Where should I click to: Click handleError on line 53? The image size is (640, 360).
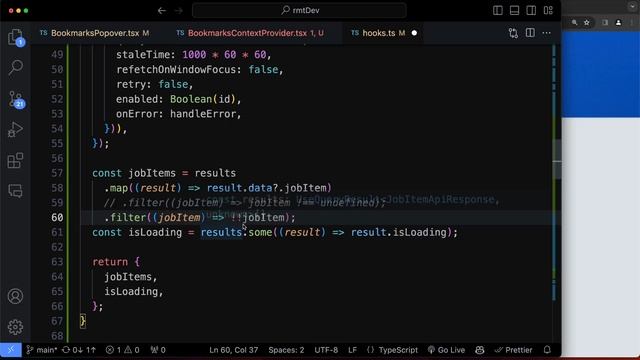[202, 114]
